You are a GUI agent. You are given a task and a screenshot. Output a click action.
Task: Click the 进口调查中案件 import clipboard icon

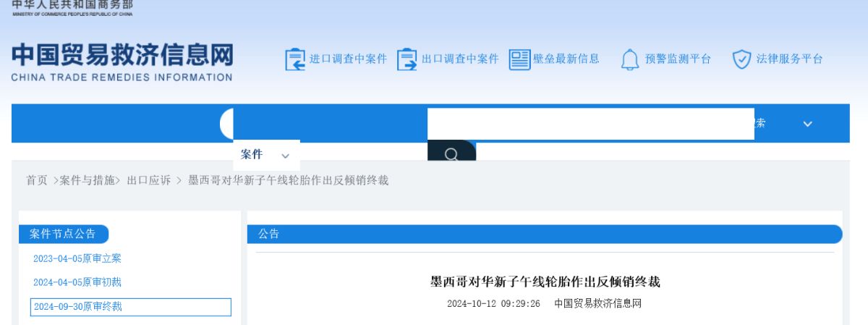(x=295, y=59)
